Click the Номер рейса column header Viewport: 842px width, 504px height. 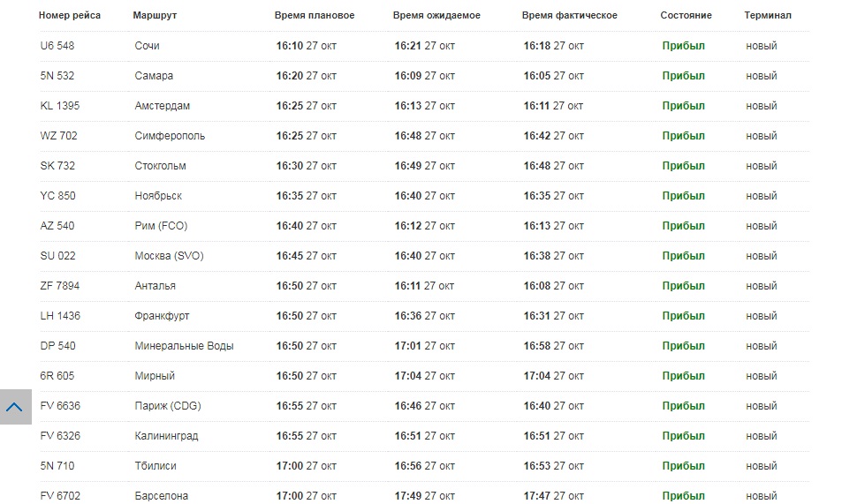(70, 16)
